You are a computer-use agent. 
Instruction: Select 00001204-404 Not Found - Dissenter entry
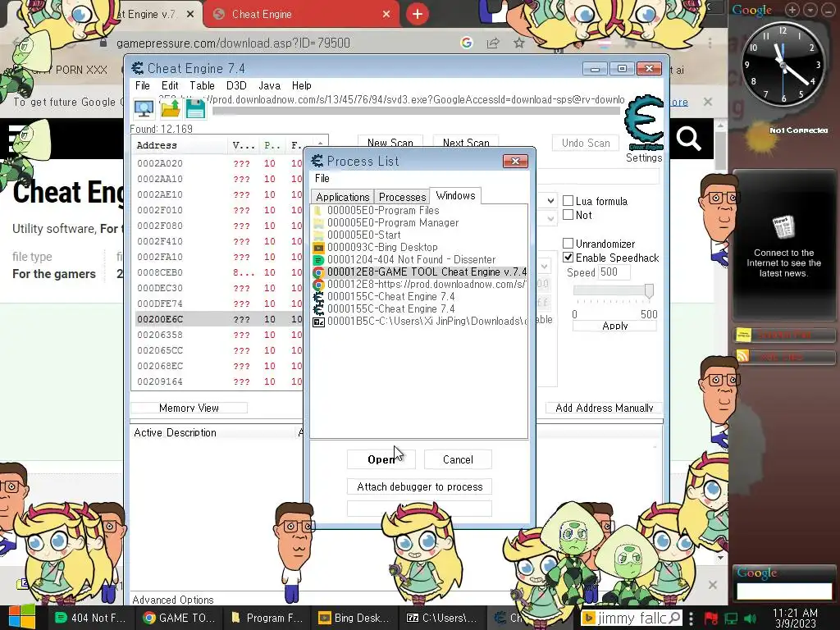coord(419,260)
